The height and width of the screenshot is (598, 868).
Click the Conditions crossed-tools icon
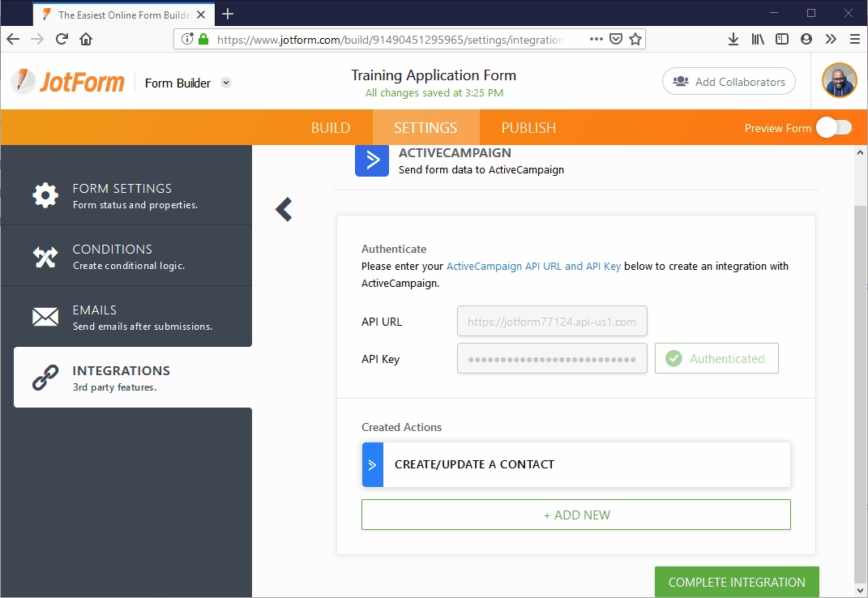click(x=45, y=256)
